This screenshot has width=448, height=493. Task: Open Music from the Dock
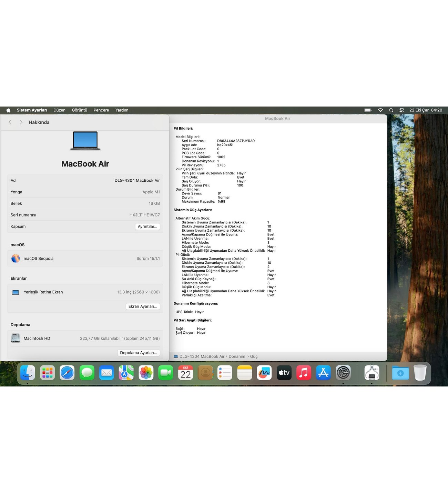304,373
